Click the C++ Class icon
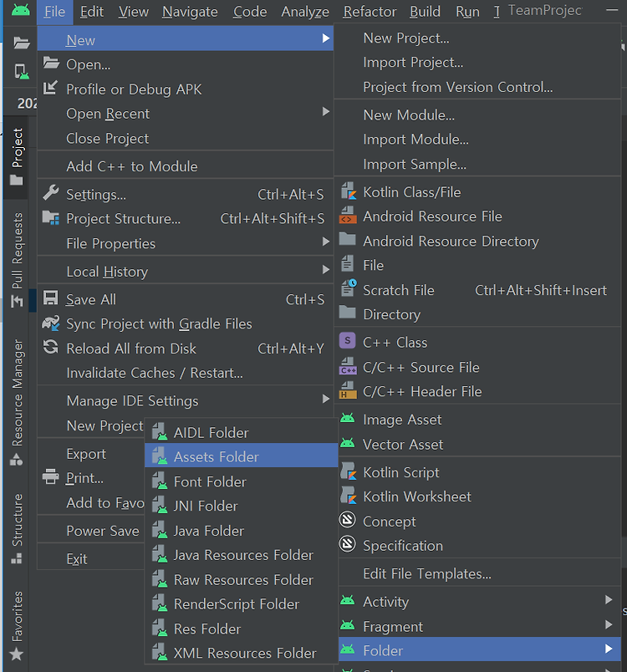 tap(348, 341)
